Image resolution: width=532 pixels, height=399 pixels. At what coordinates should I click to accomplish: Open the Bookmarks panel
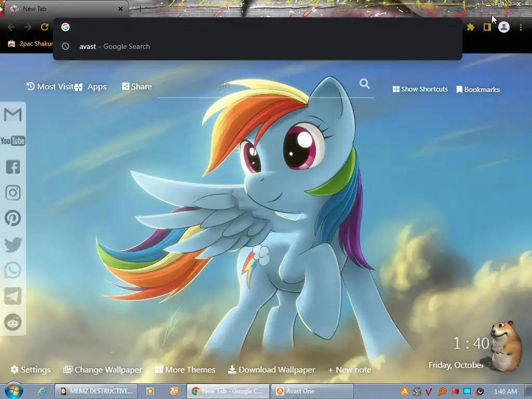pyautogui.click(x=478, y=89)
